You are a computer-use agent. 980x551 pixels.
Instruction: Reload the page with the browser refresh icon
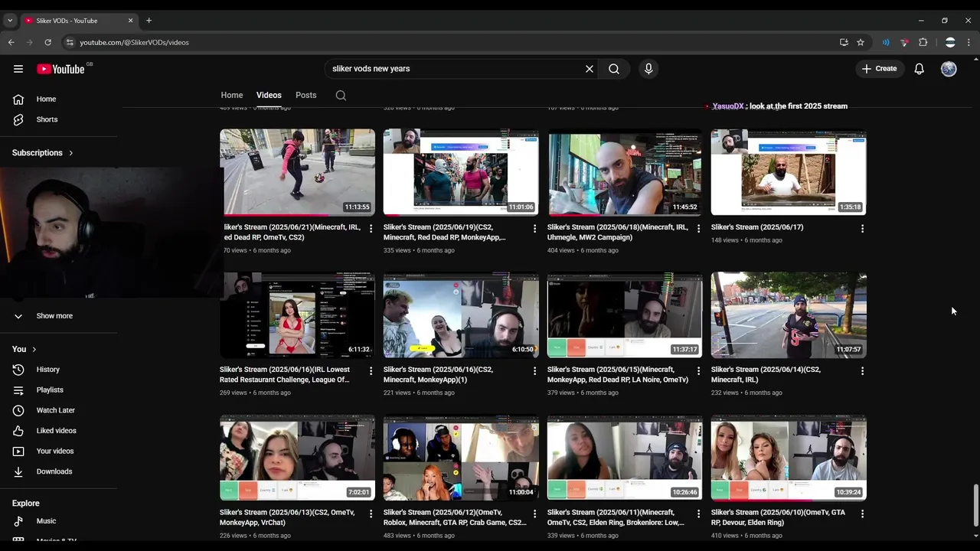pyautogui.click(x=47, y=42)
